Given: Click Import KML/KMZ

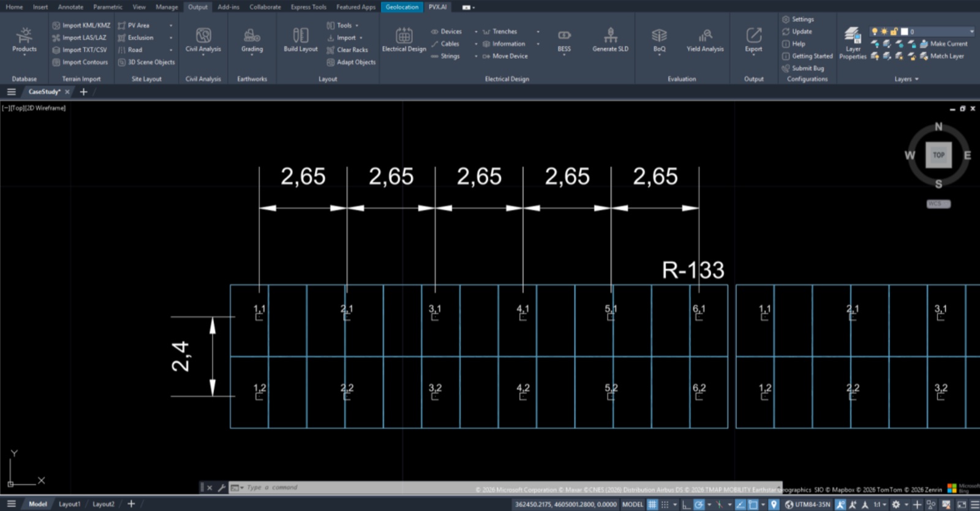Looking at the screenshot, I should (81, 25).
